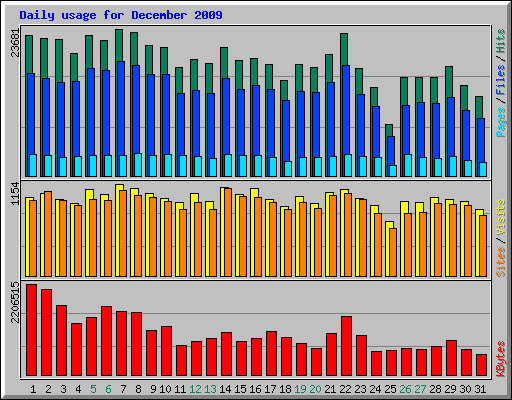The image size is (512, 400).
Task: Click the blue Files bar for day 25
Action: pos(391,151)
